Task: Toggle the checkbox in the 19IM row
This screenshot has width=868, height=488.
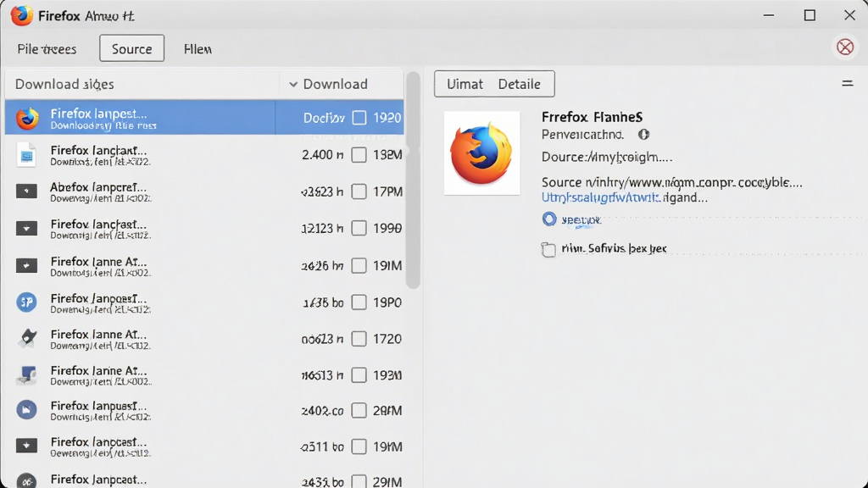Action: point(359,265)
